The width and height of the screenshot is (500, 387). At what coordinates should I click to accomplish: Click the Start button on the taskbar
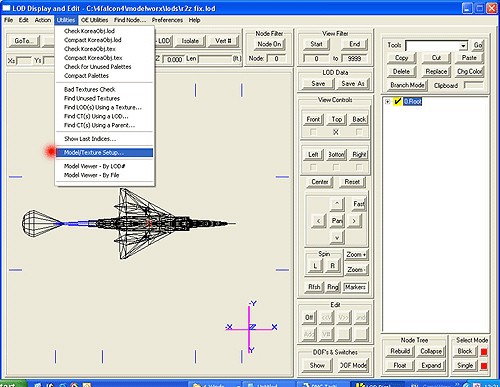pos(13,384)
